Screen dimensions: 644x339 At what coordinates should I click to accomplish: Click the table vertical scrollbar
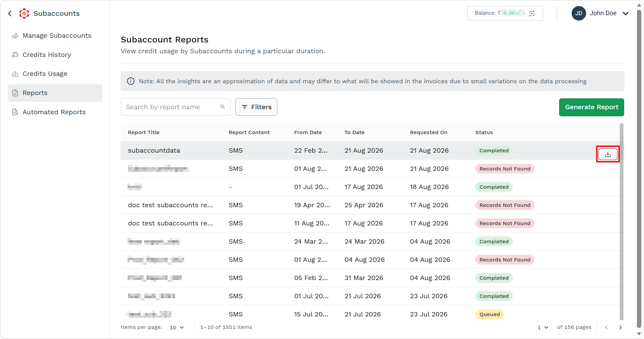[621, 221]
